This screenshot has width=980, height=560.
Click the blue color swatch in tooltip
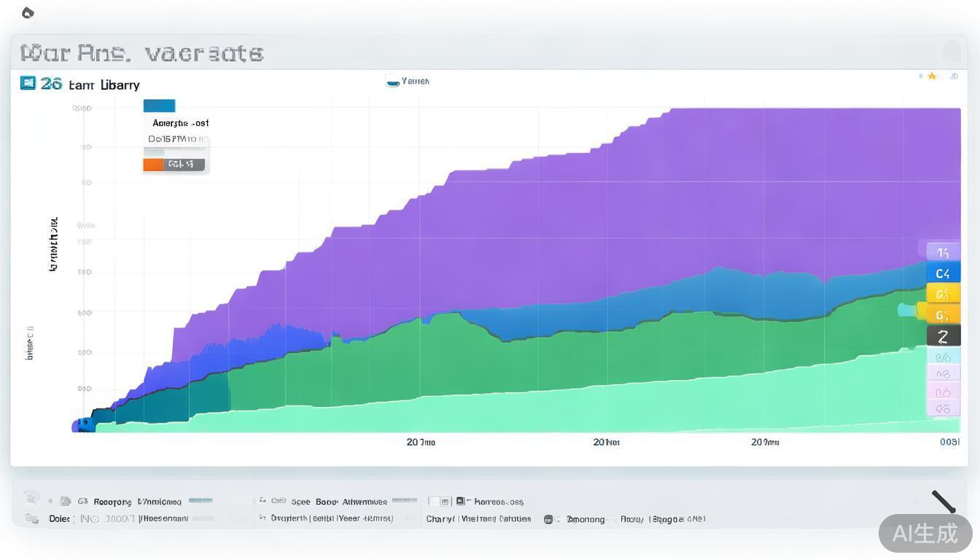pyautogui.click(x=159, y=106)
